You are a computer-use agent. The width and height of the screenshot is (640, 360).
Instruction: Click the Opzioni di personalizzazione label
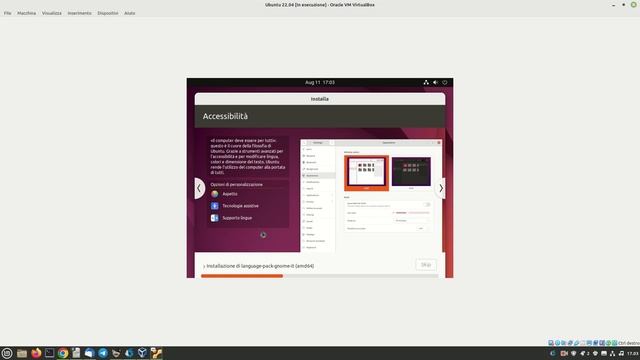[237, 184]
